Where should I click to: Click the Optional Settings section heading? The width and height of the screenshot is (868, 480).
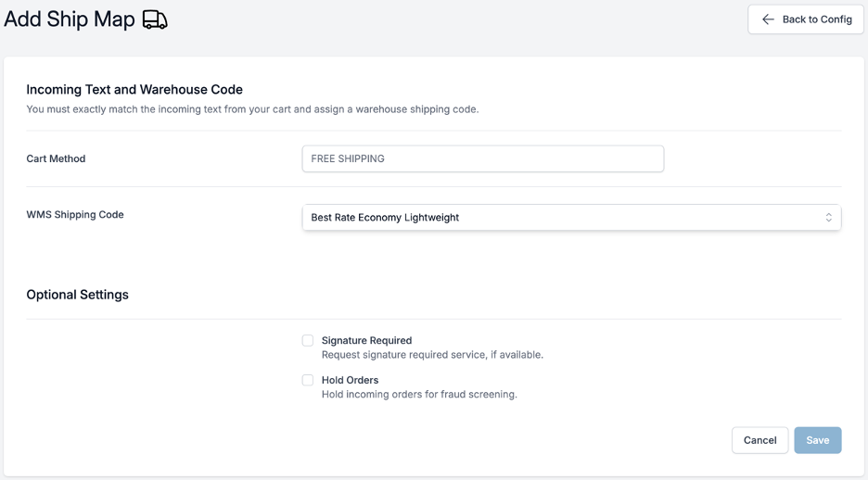tap(78, 295)
